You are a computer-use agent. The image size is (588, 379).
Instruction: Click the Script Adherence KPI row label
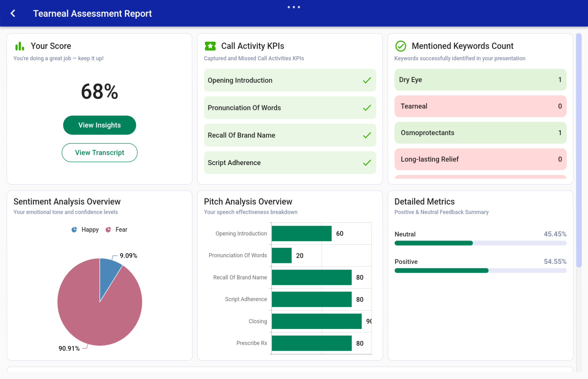pyautogui.click(x=234, y=163)
